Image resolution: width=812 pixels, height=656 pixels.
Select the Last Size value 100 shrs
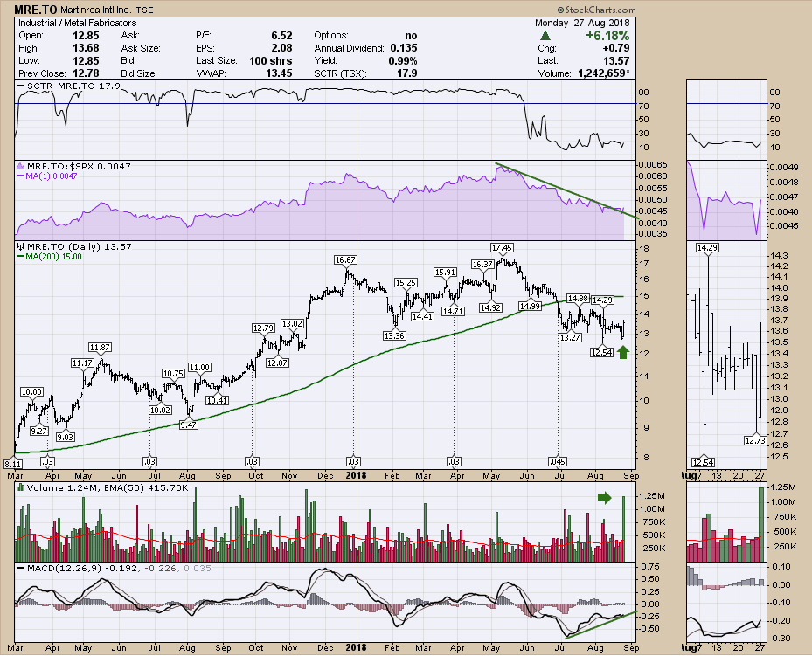270,60
